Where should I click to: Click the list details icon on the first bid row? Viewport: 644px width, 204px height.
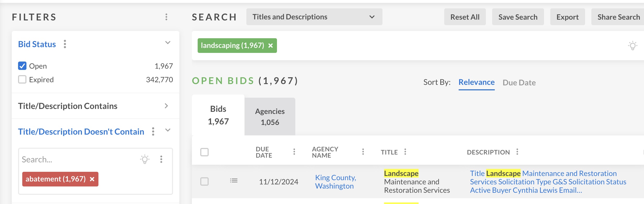(x=234, y=181)
